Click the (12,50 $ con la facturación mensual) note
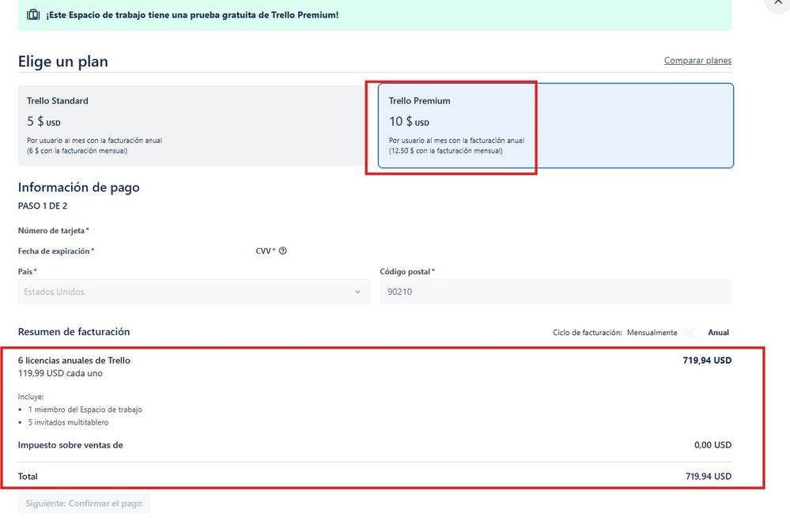The height and width of the screenshot is (532, 790). (445, 151)
